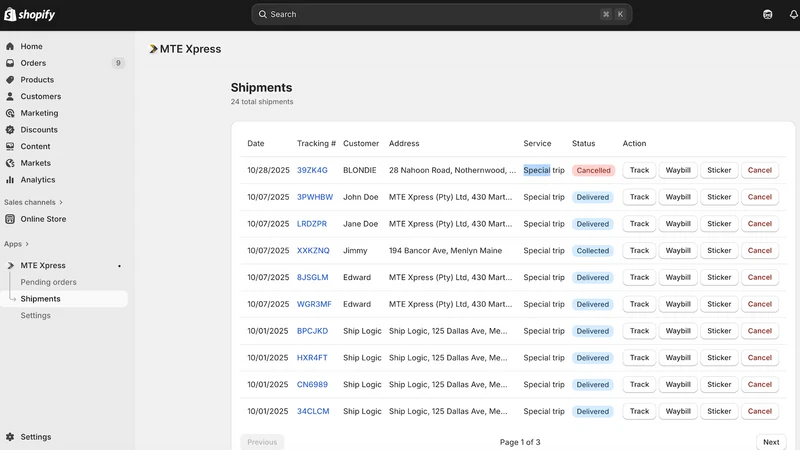Track shipment 39ZK4G
Screen dimensions: 800x450
(639, 170)
